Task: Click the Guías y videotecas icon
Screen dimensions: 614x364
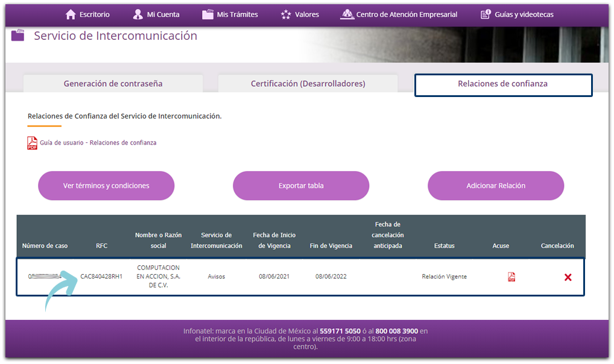Action: (486, 14)
